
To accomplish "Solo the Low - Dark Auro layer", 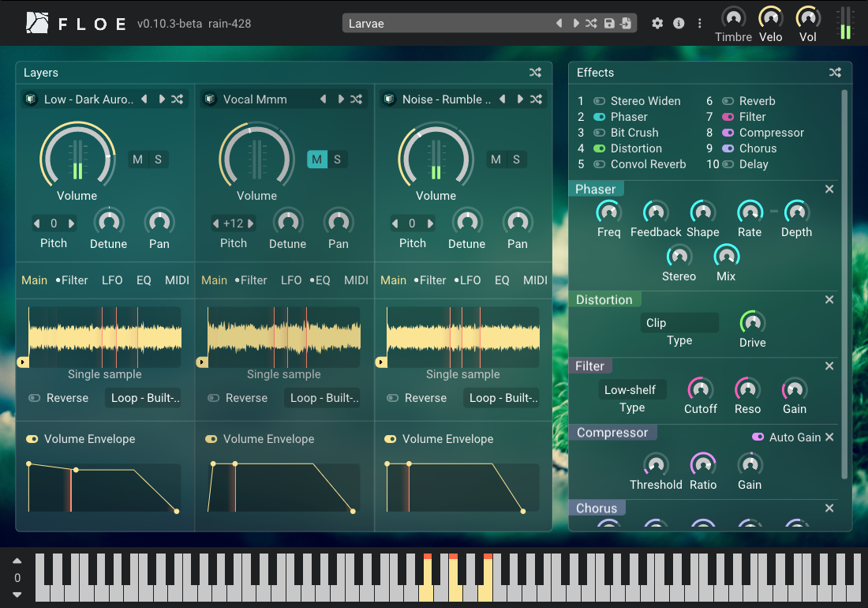I will pos(159,160).
